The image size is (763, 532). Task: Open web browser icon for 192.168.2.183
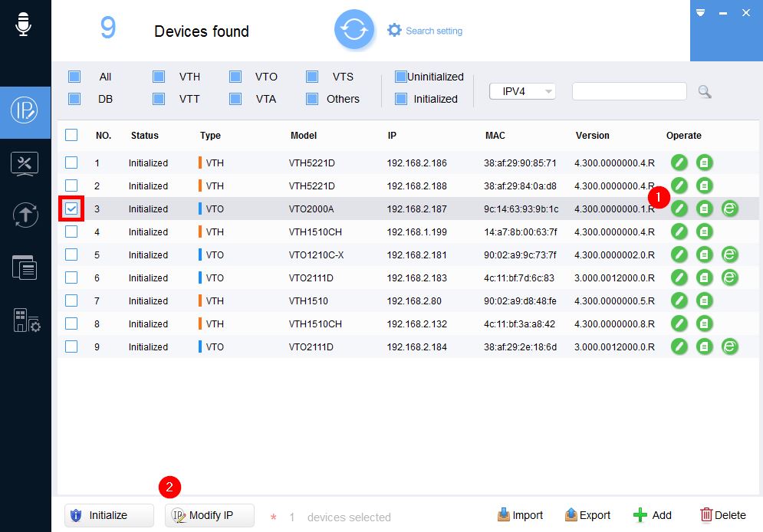[x=729, y=277]
